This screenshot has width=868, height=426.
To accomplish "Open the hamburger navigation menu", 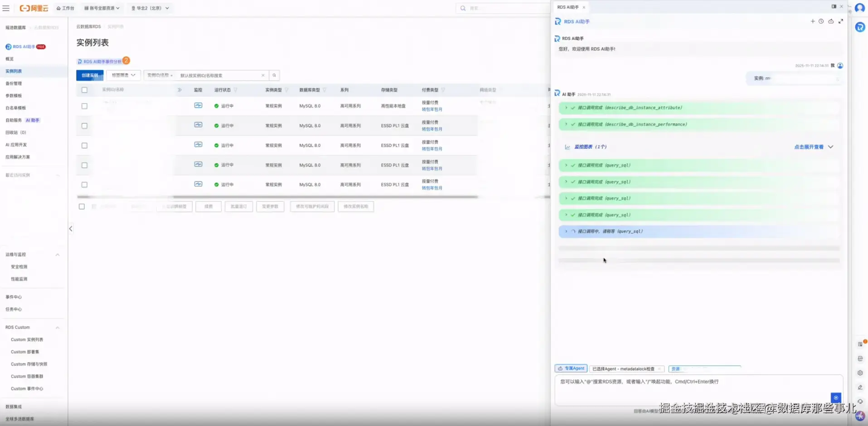I will pos(6,8).
